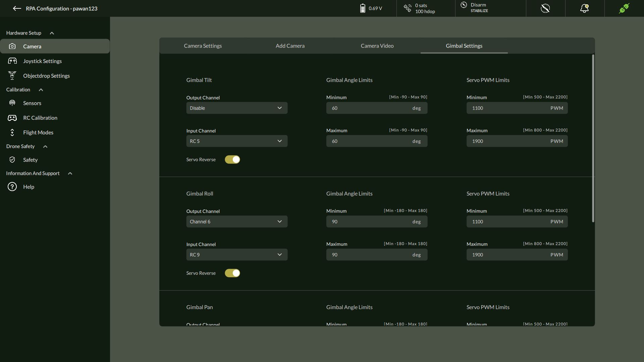The width and height of the screenshot is (644, 362).
Task: Open RC Calibration page
Action: pos(55,118)
